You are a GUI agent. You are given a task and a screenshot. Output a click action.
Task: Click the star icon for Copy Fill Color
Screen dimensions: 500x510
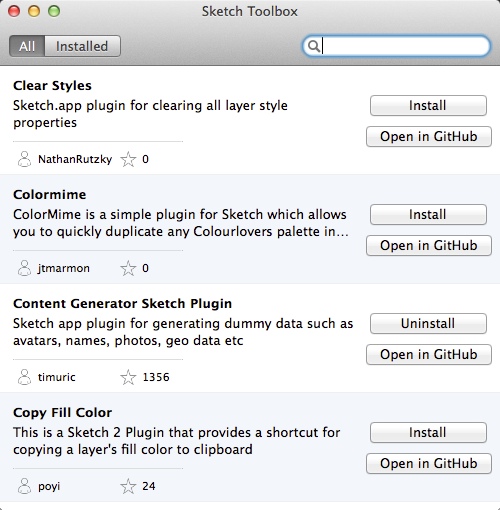click(x=128, y=486)
